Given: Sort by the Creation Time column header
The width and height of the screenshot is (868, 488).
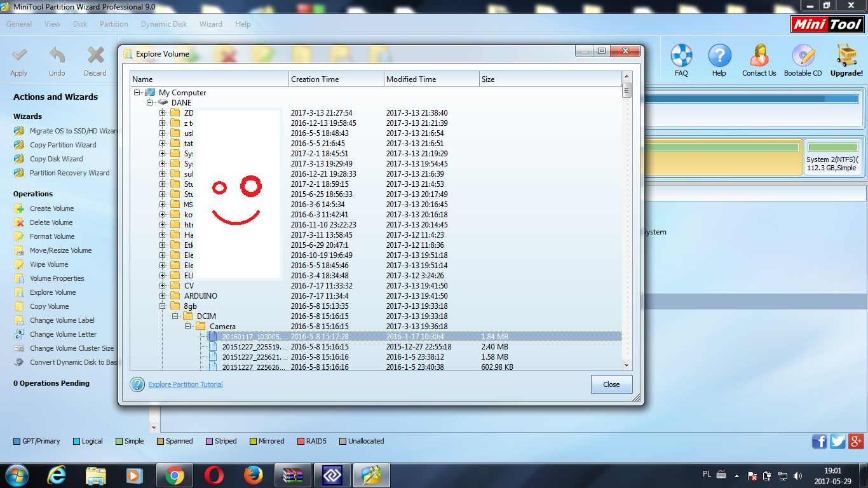Looking at the screenshot, I should [337, 79].
